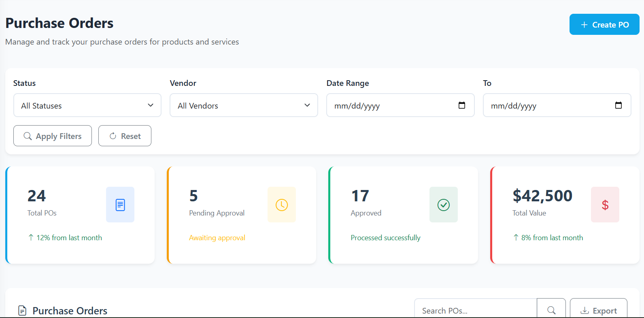The image size is (644, 318).
Task: Click the green checkmark Approved icon
Action: coord(443,205)
